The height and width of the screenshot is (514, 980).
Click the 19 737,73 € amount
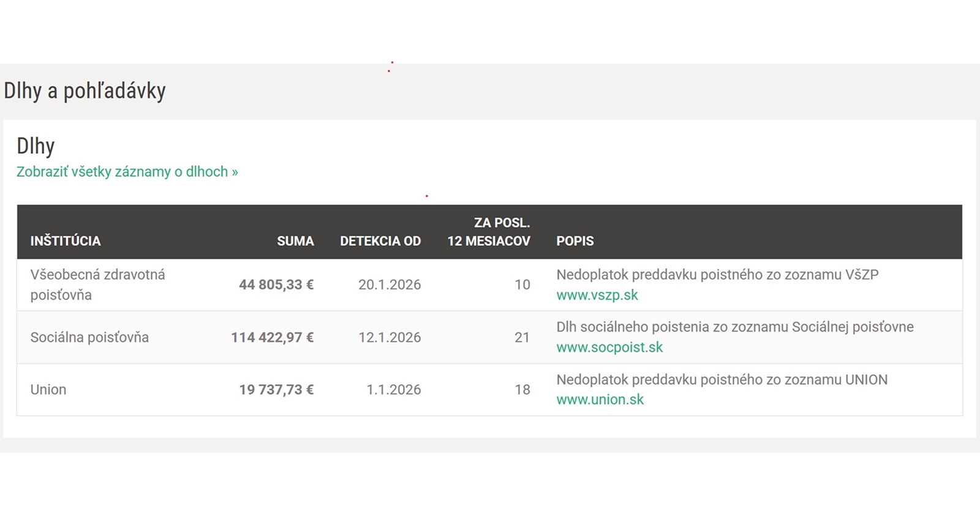tap(276, 390)
